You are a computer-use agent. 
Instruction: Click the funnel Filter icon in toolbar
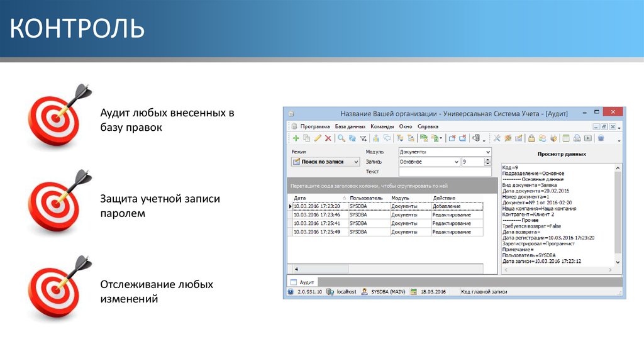click(x=362, y=138)
